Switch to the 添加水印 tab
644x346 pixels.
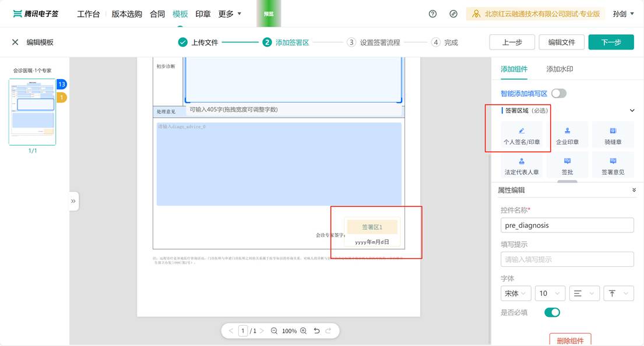559,69
